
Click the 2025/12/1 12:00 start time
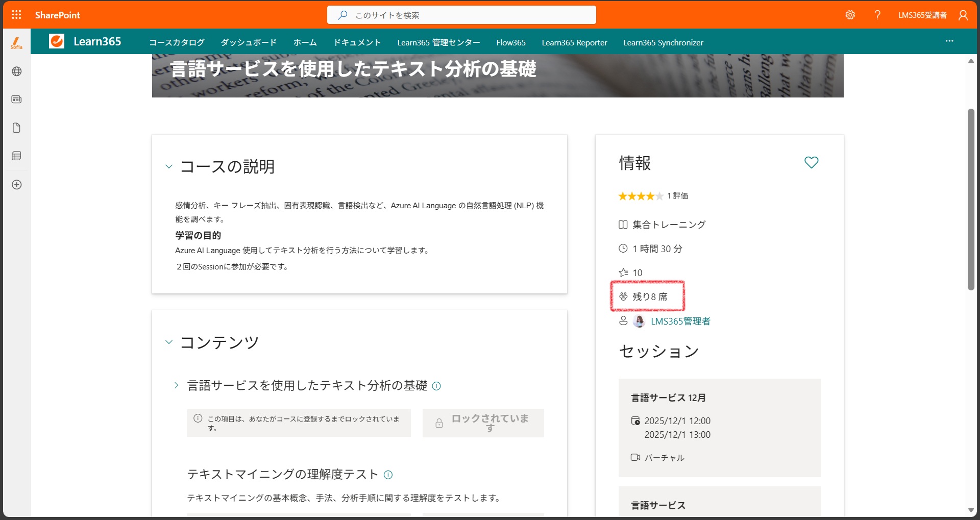pyautogui.click(x=677, y=421)
